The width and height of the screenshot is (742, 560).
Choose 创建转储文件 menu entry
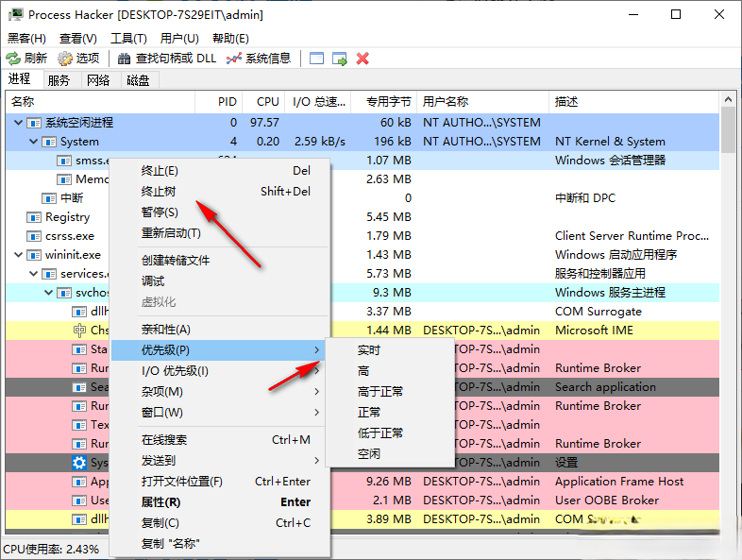[x=219, y=261]
